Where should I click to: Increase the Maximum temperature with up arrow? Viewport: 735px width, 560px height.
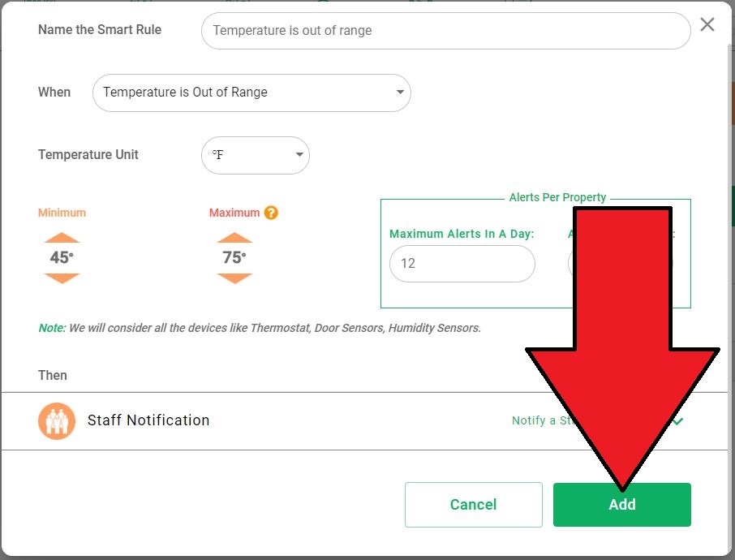234,237
